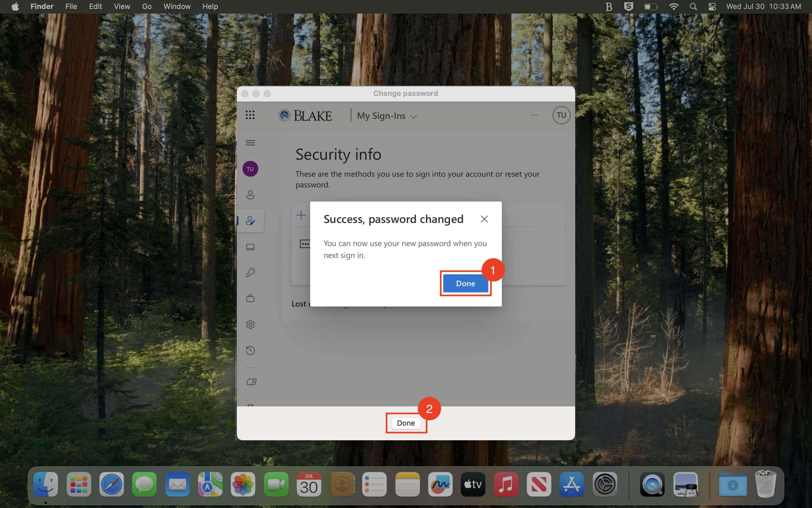Launch Safari from the Dock
The image size is (812, 508).
[x=112, y=484]
